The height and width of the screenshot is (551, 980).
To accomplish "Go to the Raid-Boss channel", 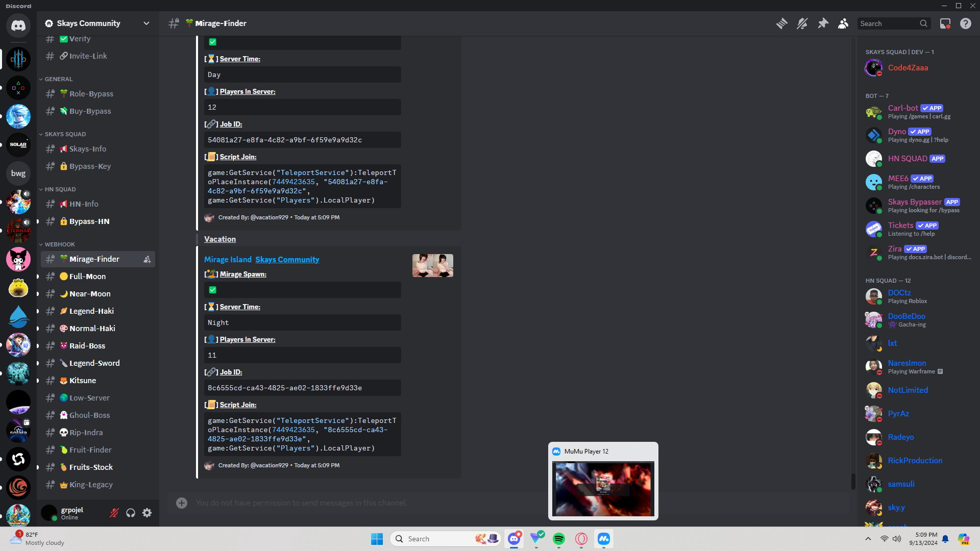I will [98, 346].
